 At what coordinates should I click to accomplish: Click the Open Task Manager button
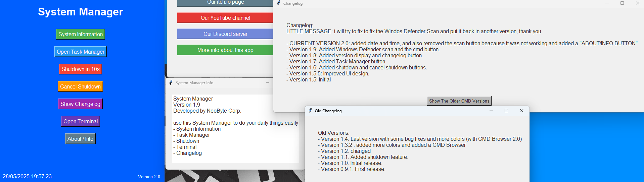[81, 52]
